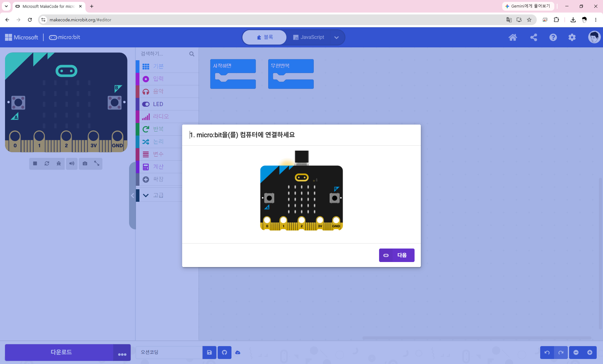Zoom out the blocks workspace
603x364 pixels.
pos(576,352)
